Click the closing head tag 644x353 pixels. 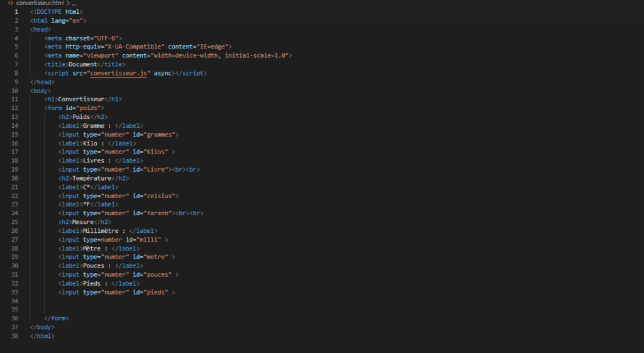[x=42, y=82]
